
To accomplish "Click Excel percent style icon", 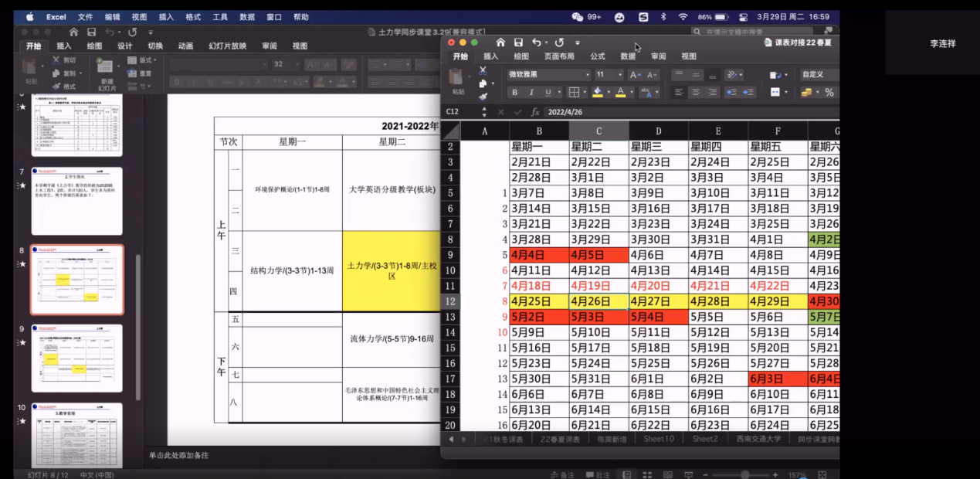I will click(829, 92).
